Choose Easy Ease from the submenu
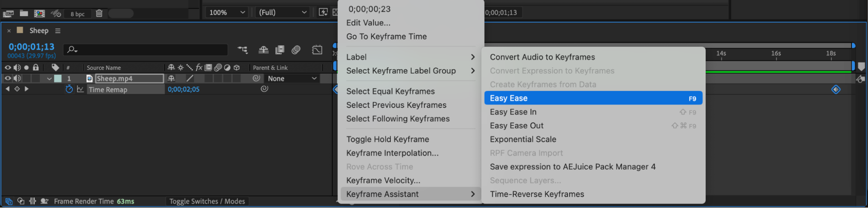Screen dimensions: 868x208 [593, 98]
